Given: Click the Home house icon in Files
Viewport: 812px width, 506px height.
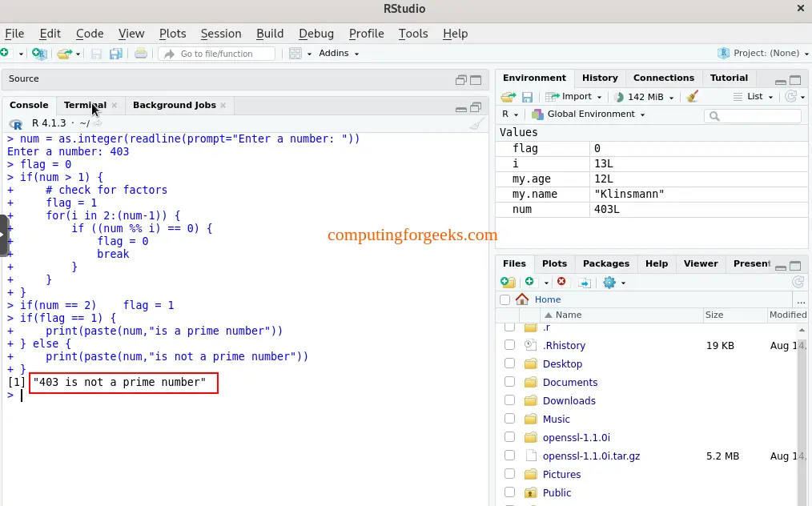Looking at the screenshot, I should click(x=522, y=299).
